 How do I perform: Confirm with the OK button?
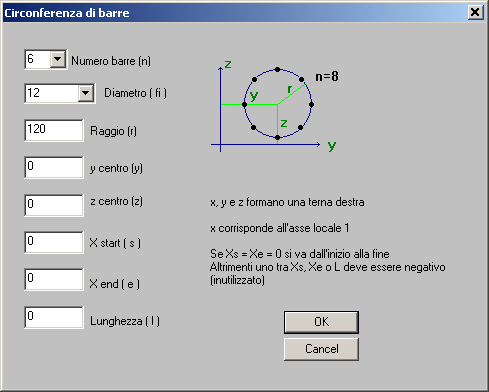point(321,322)
